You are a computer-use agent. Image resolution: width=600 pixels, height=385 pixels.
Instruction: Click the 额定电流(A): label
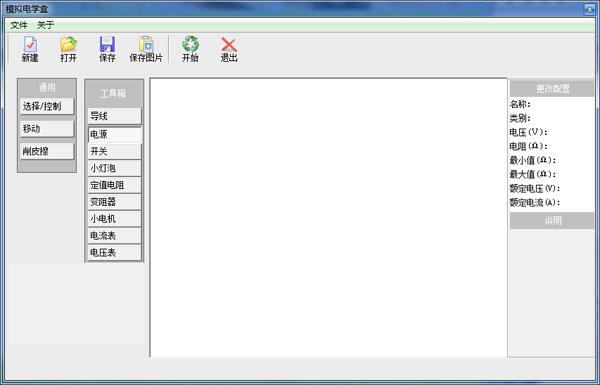(535, 202)
